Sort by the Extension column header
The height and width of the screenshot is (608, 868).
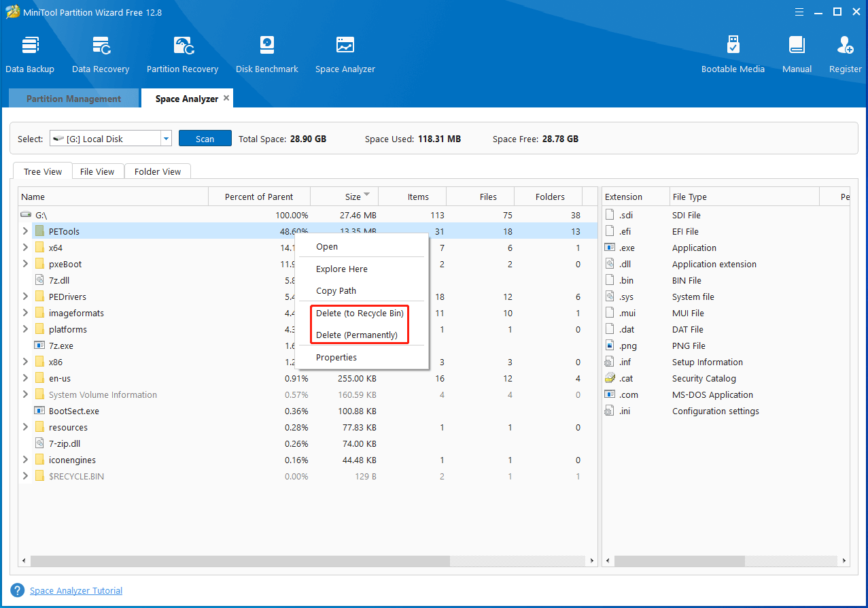(636, 197)
